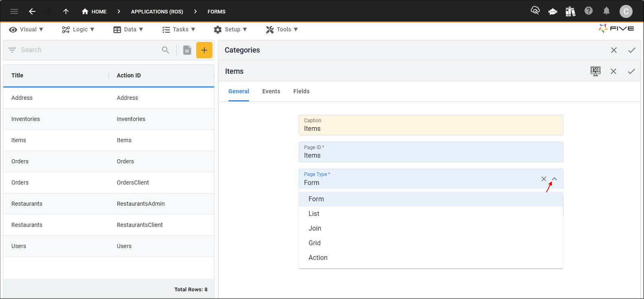
Task: Open the Visual menu
Action: click(x=26, y=29)
